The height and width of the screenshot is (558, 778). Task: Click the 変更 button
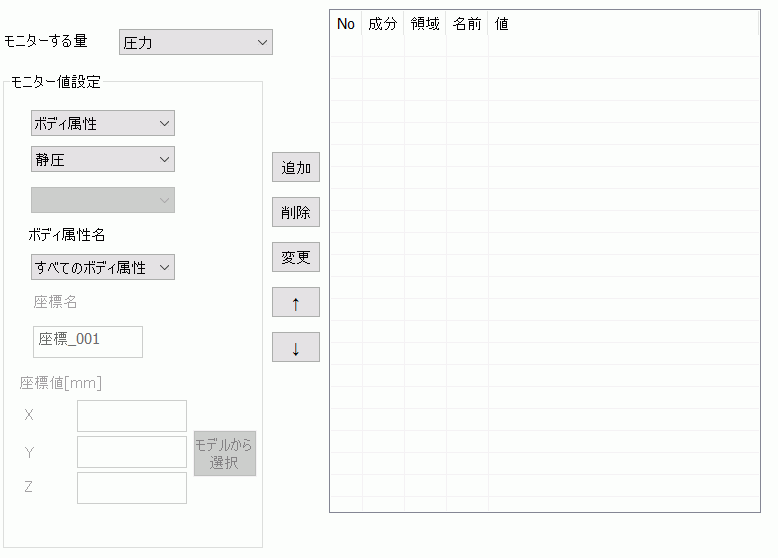295,258
